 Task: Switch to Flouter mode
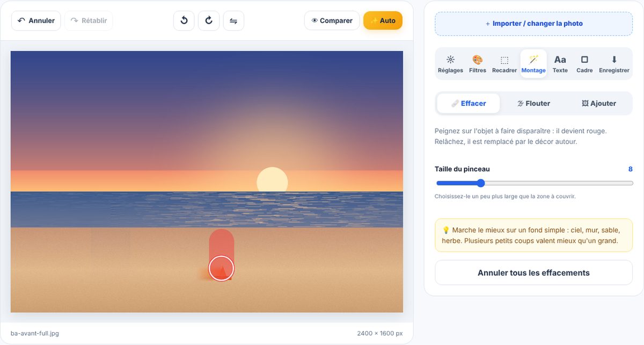[533, 103]
